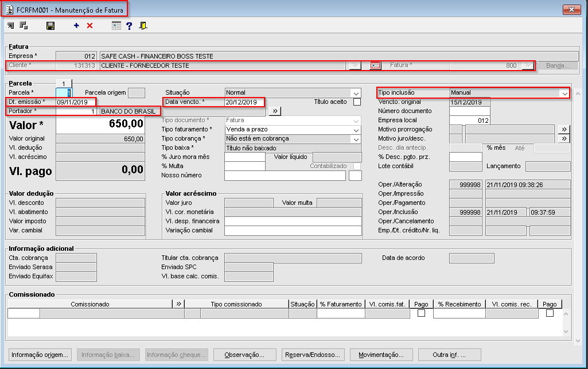
Task: Toggle Pago checkbox under Vl. comis. rec.
Action: point(550,313)
